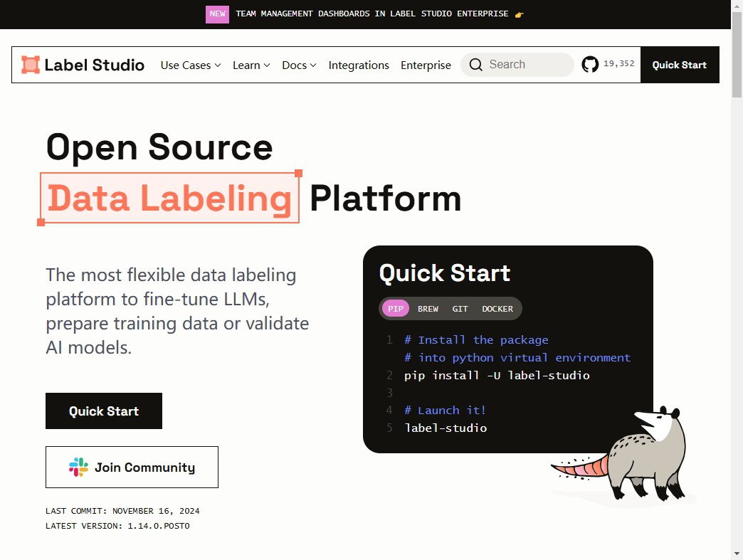The height and width of the screenshot is (560, 743).
Task: Click the Join Community button
Action: point(132,467)
